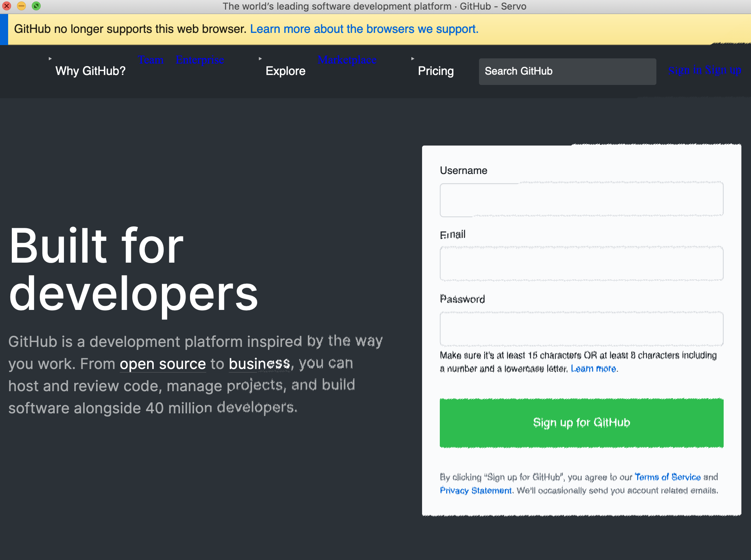
Task: Click the green zoom button in title bar
Action: coord(36,6)
